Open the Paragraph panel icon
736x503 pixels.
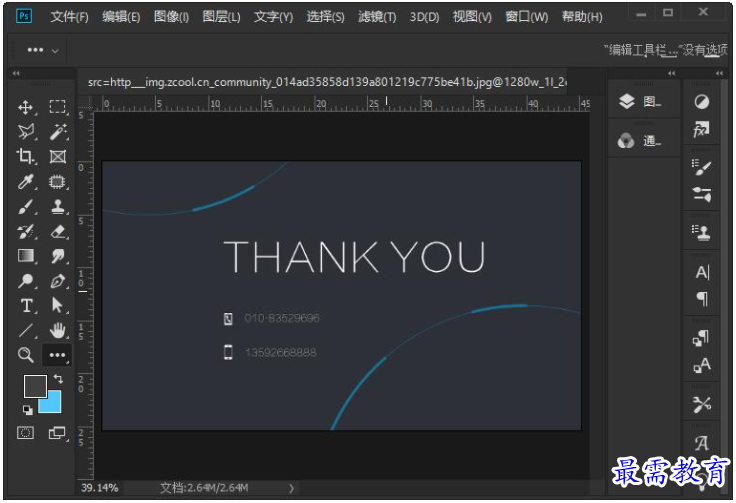[702, 298]
